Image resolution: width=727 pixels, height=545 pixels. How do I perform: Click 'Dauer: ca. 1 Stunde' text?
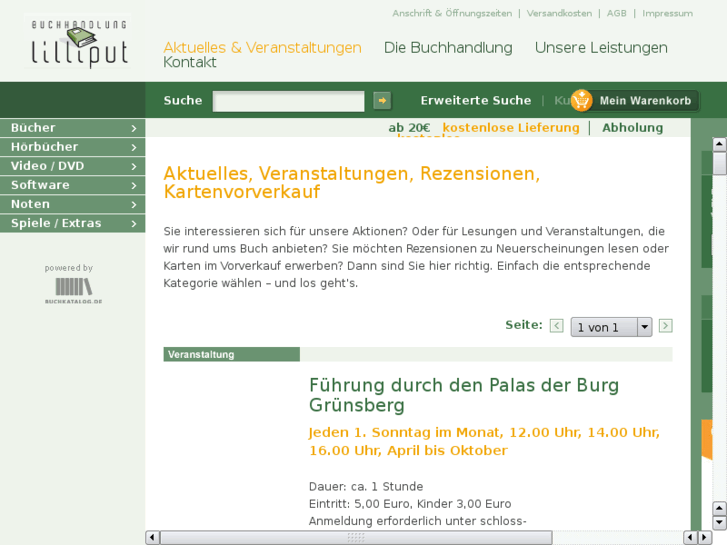366,487
